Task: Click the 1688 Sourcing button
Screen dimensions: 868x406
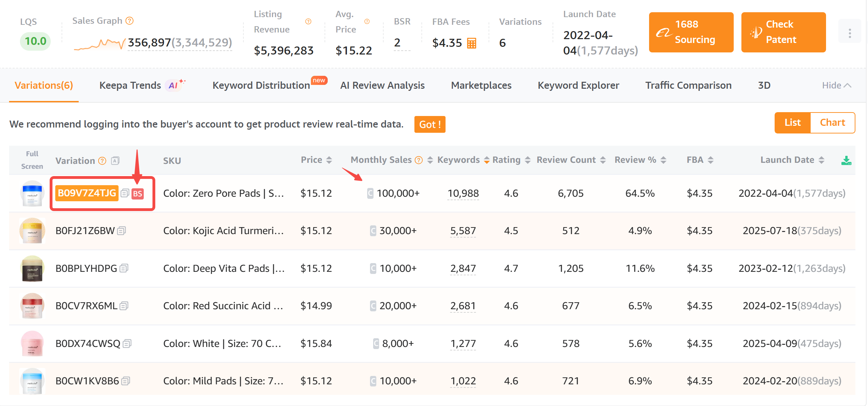Action: 691,32
